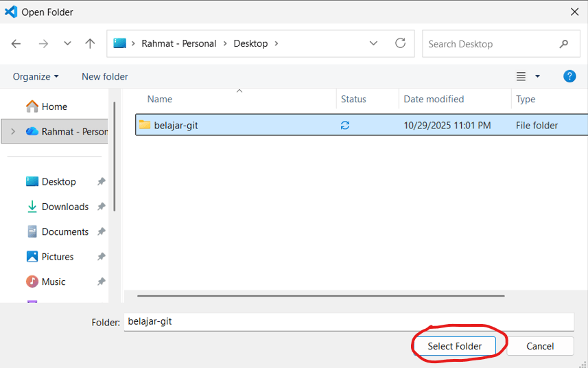Create a New folder
This screenshot has width=588, height=368.
[x=104, y=76]
